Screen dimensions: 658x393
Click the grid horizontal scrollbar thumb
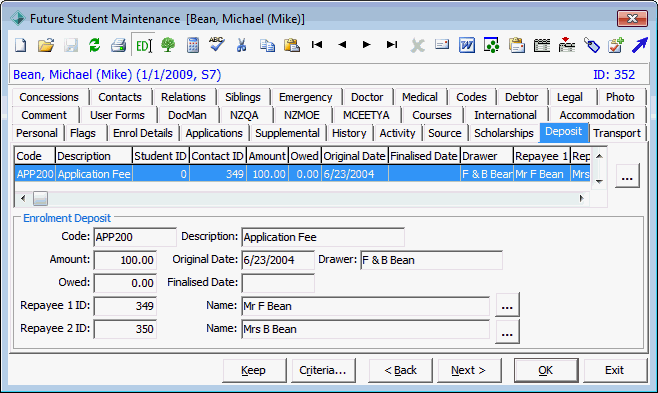tap(40, 198)
